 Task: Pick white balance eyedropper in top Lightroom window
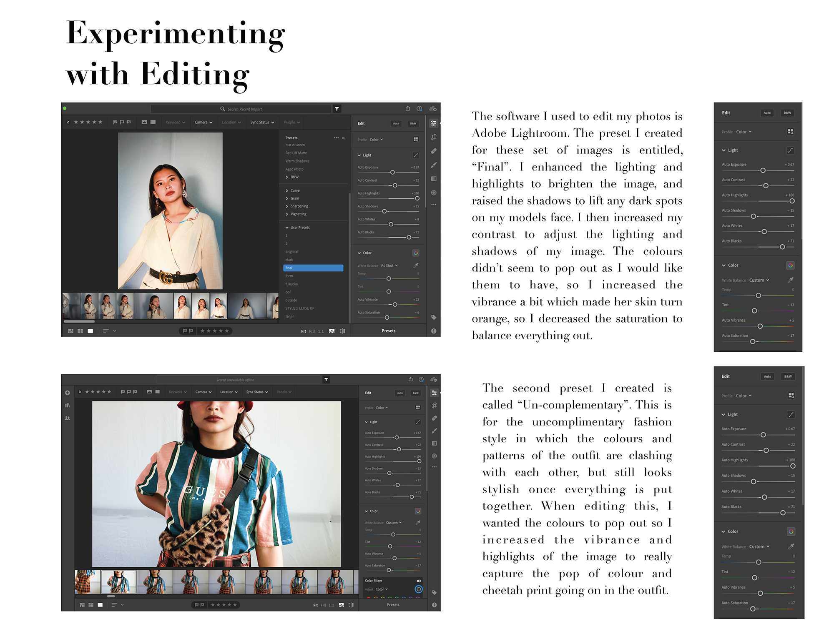coord(416,266)
